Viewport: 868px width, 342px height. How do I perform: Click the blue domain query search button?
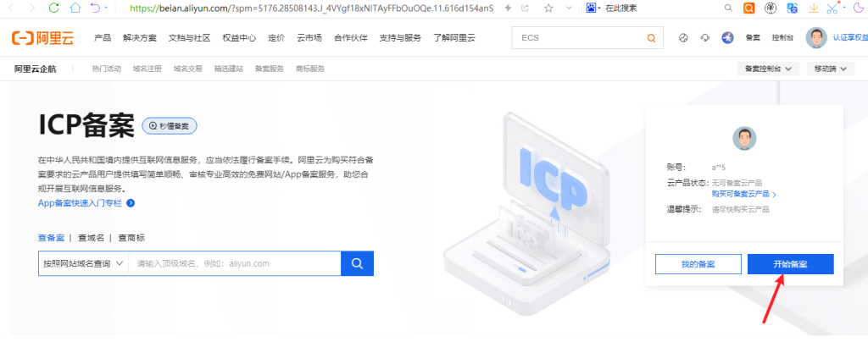click(x=357, y=263)
